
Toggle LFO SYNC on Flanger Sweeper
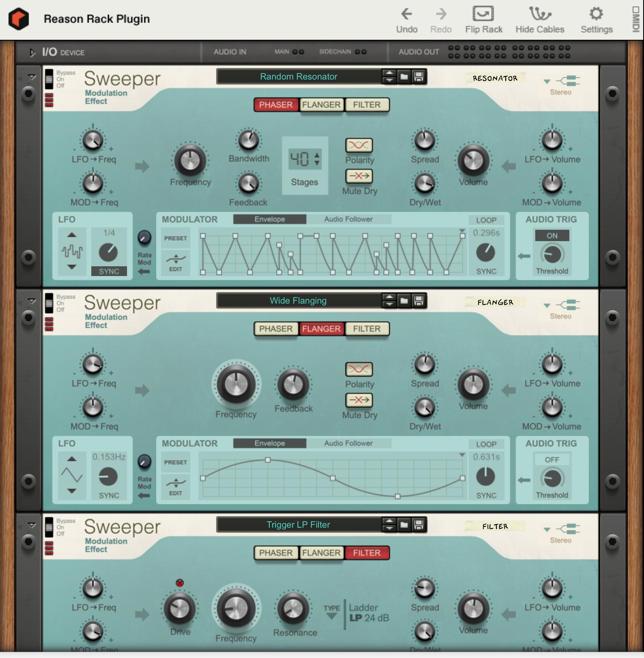(x=109, y=495)
